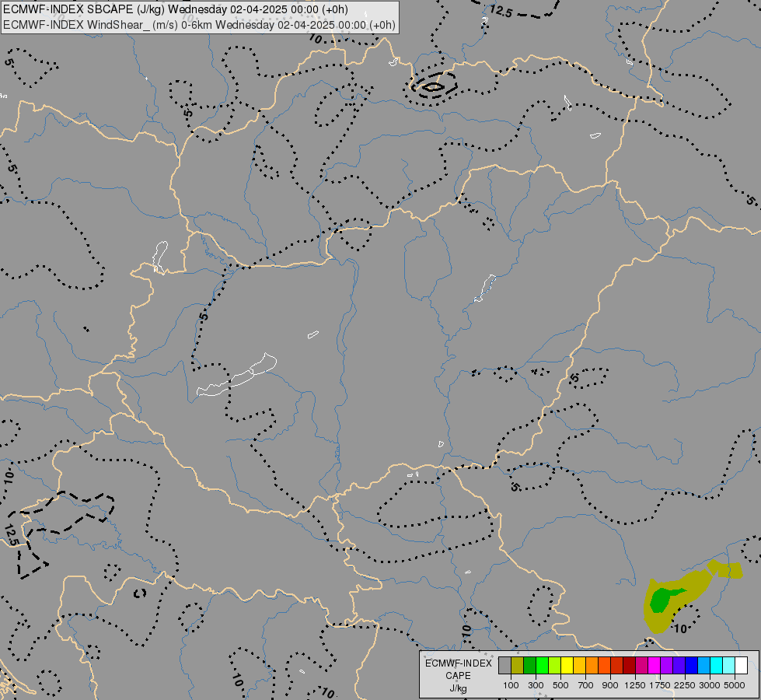Click the 300 tick label in legend
This screenshot has height=700, width=761.
pos(536,685)
